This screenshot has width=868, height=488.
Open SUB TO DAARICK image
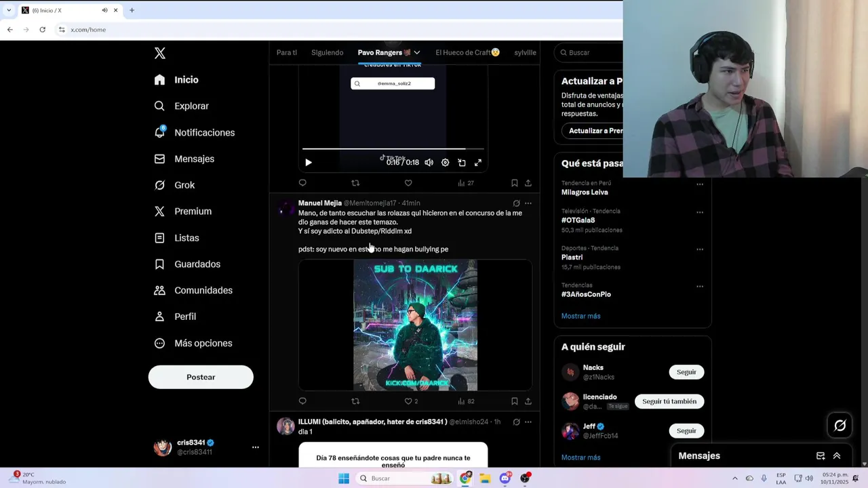click(x=415, y=325)
